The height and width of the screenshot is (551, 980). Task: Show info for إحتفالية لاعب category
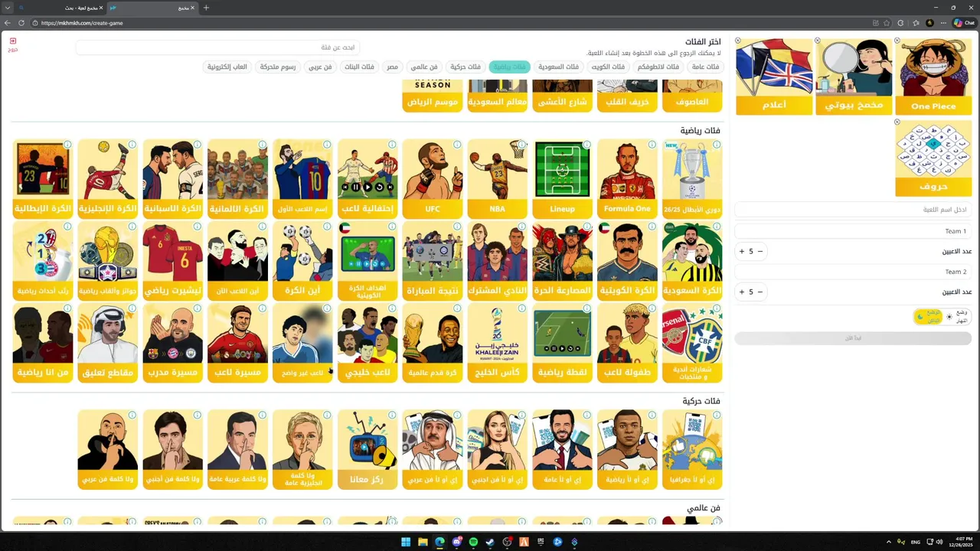(x=392, y=145)
